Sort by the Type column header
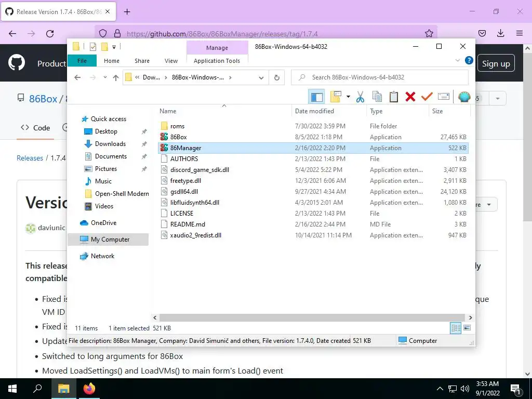 397,111
